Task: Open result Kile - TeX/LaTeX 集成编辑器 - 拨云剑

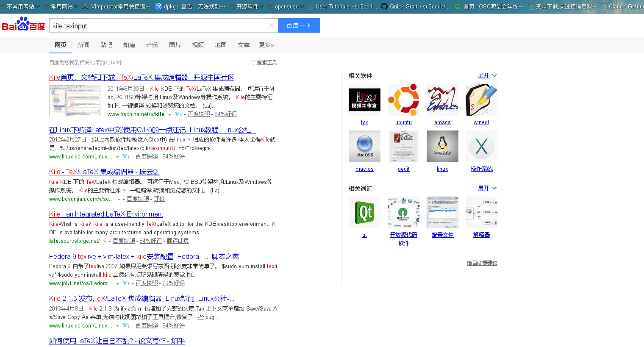Action: (x=104, y=172)
